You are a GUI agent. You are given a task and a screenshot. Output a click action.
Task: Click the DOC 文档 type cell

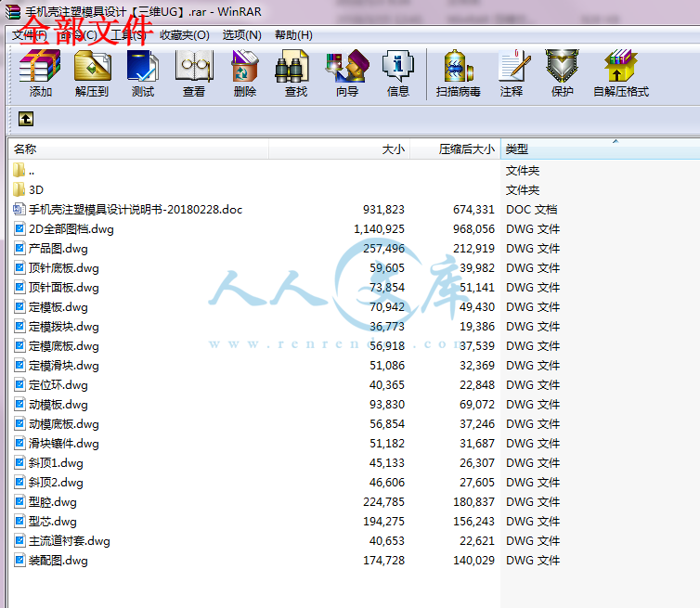point(532,210)
